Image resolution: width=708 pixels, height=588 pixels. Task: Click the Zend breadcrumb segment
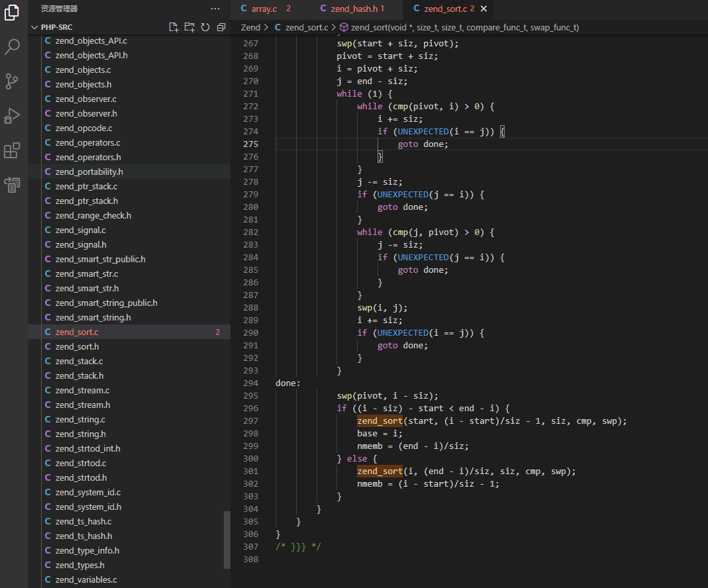click(x=250, y=27)
